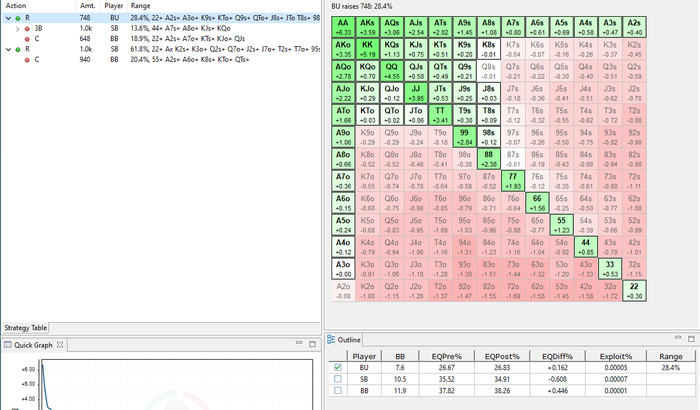This screenshot has width=700, height=410.
Task: Click the Quick Graph equity curve plot
Action: pos(177,385)
